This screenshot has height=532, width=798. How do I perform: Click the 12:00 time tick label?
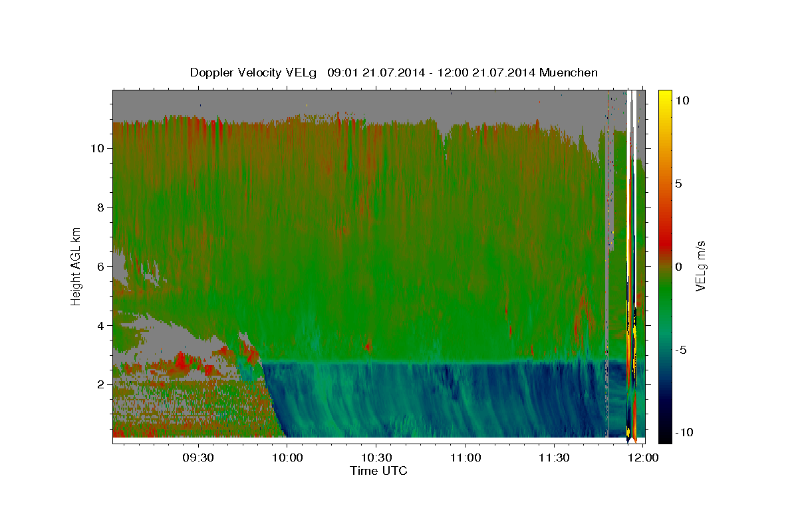click(642, 458)
